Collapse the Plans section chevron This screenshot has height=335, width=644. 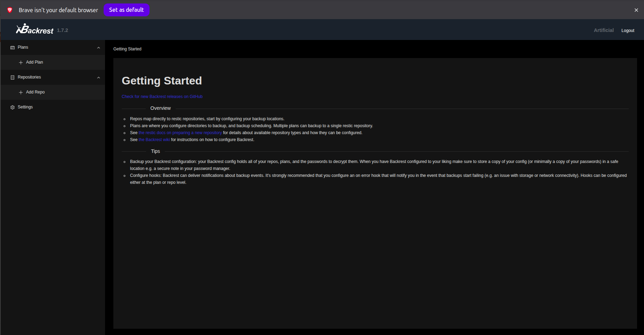tap(98, 48)
